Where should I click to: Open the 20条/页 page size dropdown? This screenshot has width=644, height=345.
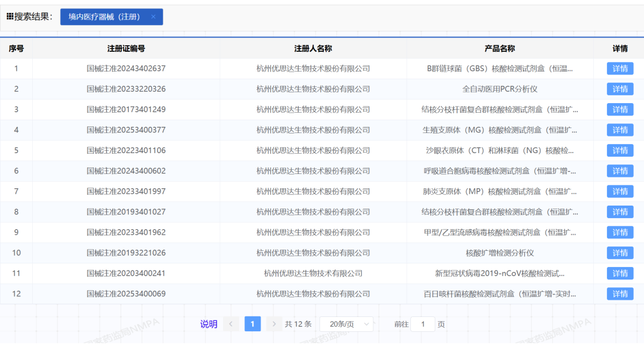pyautogui.click(x=346, y=324)
